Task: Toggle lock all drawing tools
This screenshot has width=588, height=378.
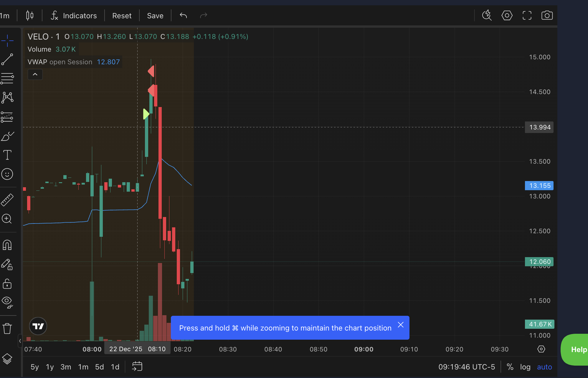Action: (x=7, y=284)
